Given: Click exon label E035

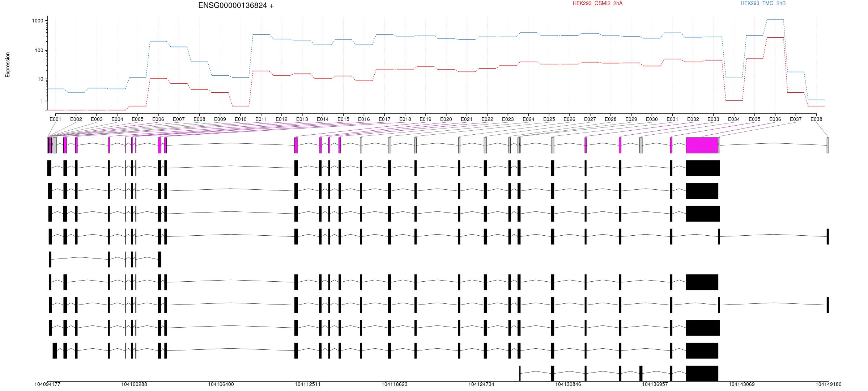Looking at the screenshot, I should (754, 119).
